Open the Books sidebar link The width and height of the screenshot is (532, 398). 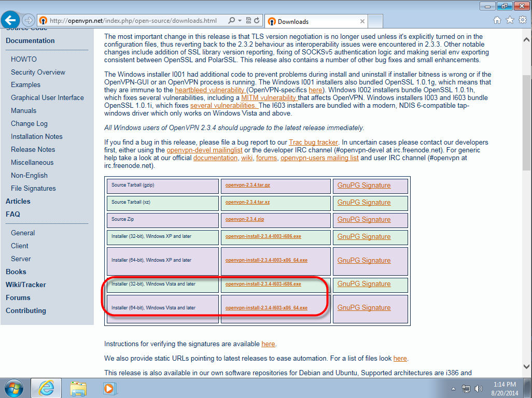(16, 272)
